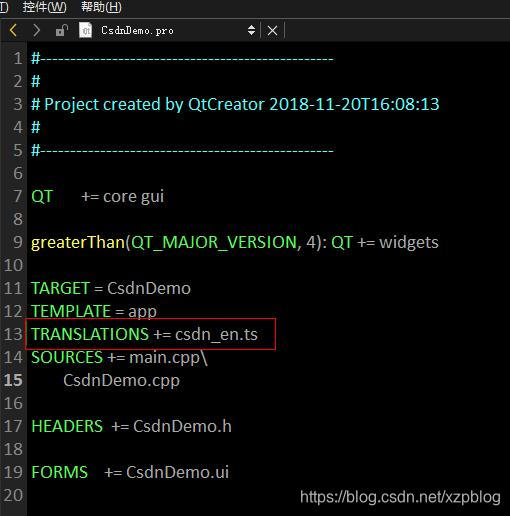
Task: Click the 'HEADERS += CsdnDemo.h' line
Action: [x=131, y=426]
